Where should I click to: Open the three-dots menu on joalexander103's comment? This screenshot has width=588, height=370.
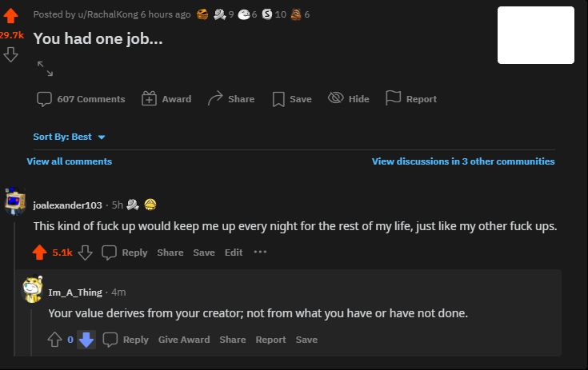260,253
